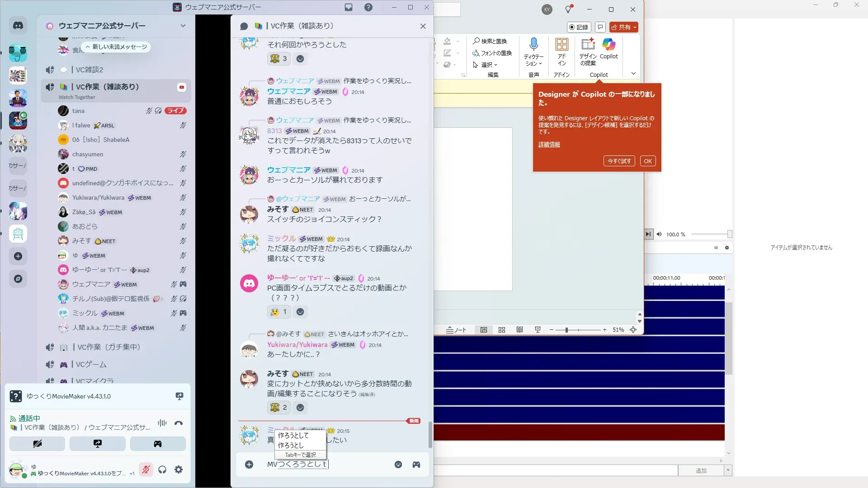Disconnect from the voice call
Viewport: 868px width, 488px height.
(179, 423)
